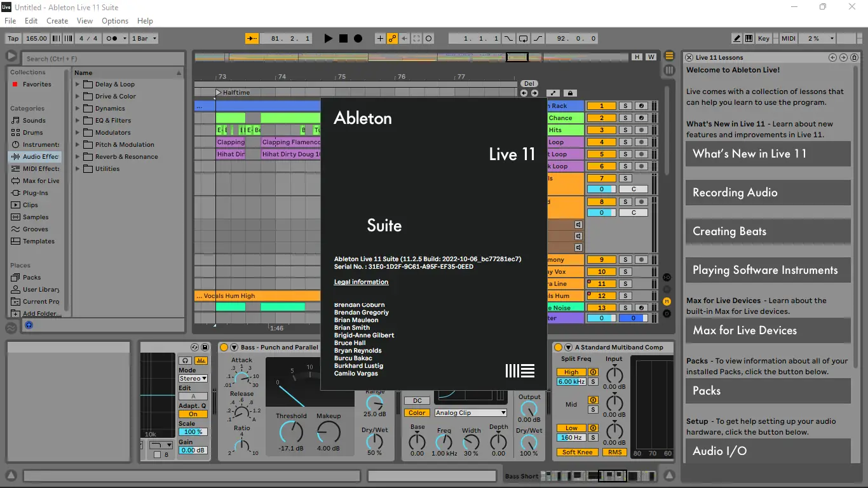Start playback with the Play button
Screen dimensions: 868x488
point(328,39)
